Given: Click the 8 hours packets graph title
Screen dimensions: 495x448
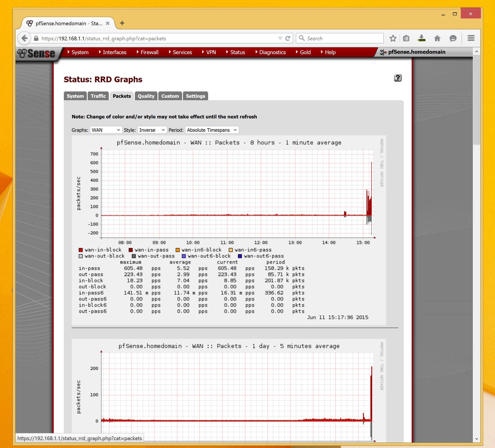Looking at the screenshot, I should click(229, 143).
